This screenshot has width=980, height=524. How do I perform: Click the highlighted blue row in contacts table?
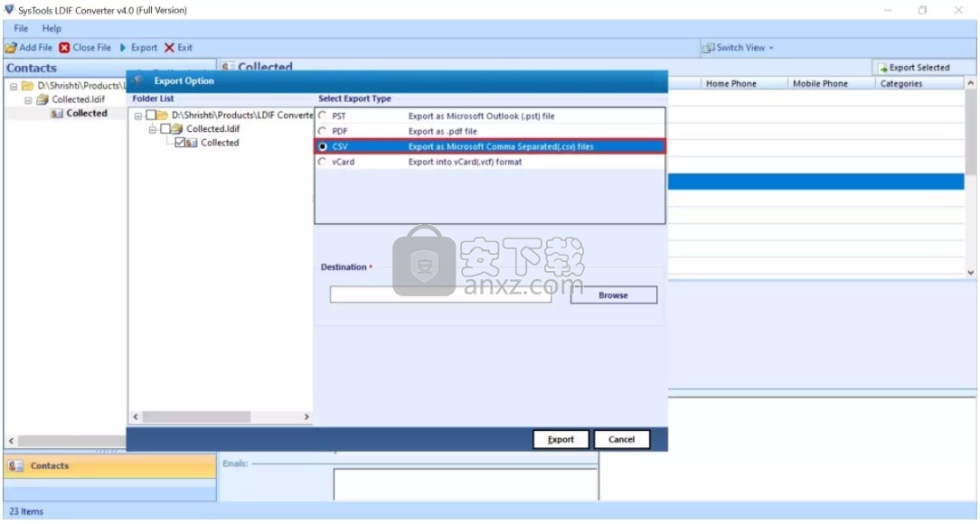(x=816, y=182)
